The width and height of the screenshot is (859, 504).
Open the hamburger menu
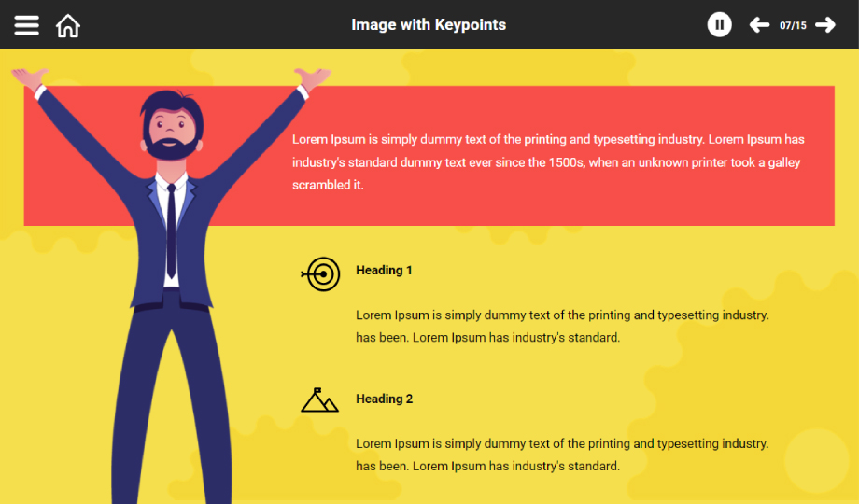pos(26,25)
